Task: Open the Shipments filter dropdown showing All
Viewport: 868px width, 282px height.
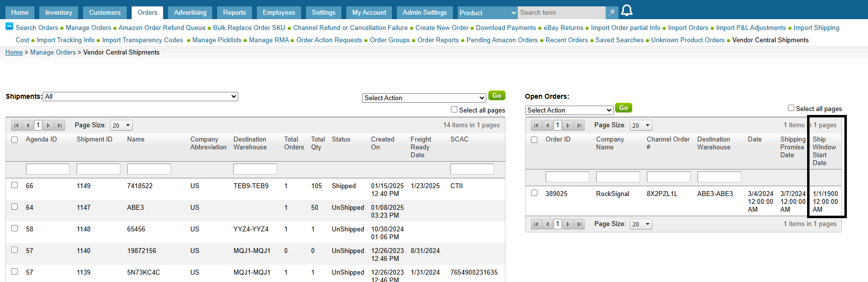Action: coord(140,97)
